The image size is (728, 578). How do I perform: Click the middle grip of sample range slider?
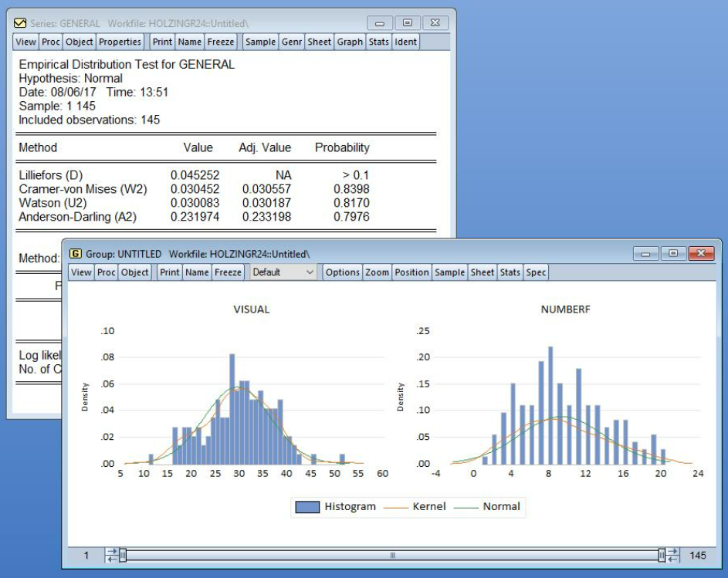[393, 555]
